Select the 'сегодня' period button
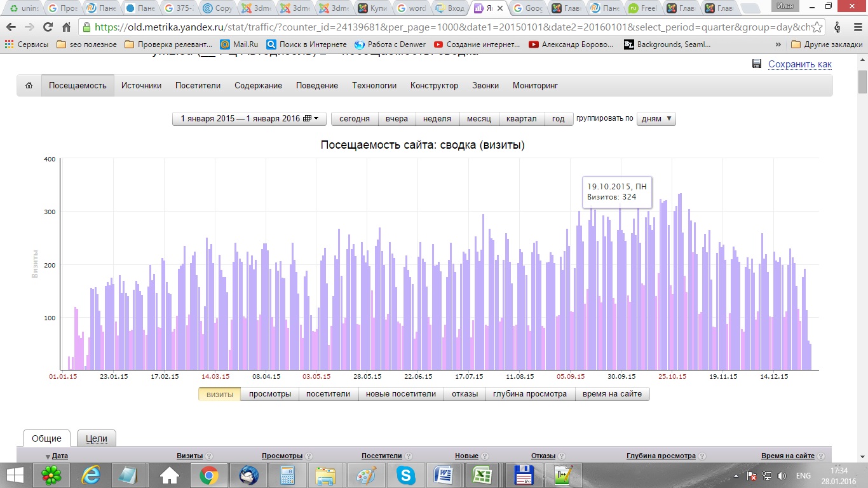 pos(355,119)
